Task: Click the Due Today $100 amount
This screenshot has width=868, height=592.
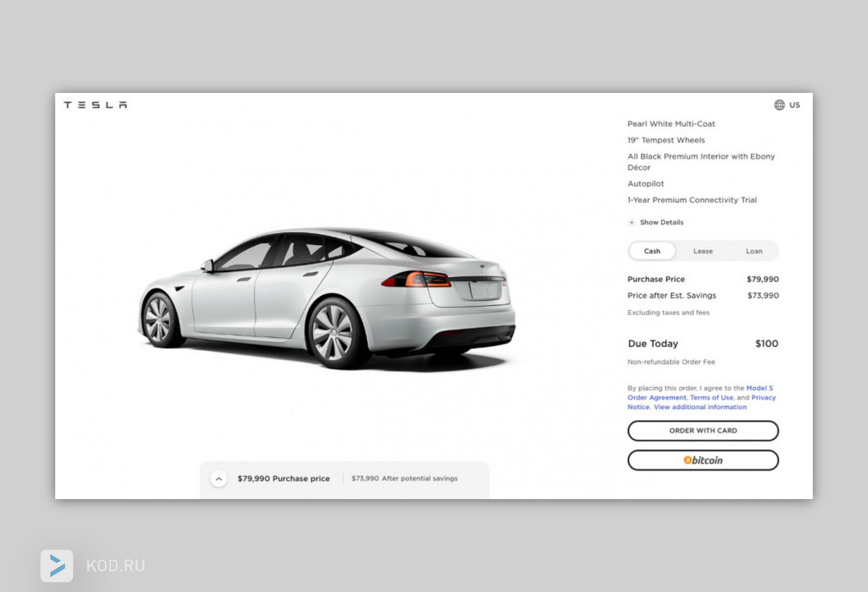Action: tap(767, 343)
